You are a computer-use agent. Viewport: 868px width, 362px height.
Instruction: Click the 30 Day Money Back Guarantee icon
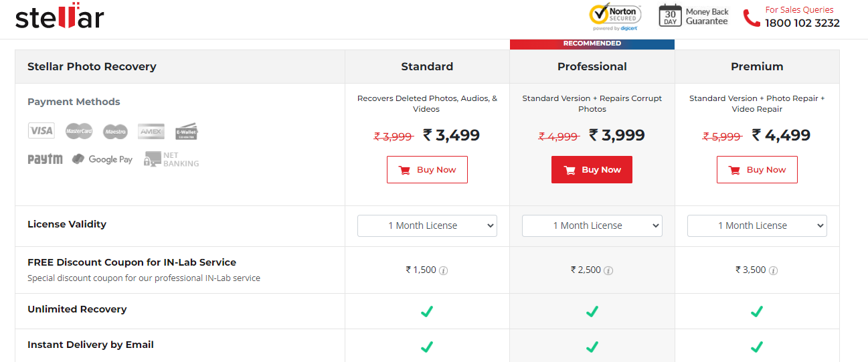click(x=670, y=15)
